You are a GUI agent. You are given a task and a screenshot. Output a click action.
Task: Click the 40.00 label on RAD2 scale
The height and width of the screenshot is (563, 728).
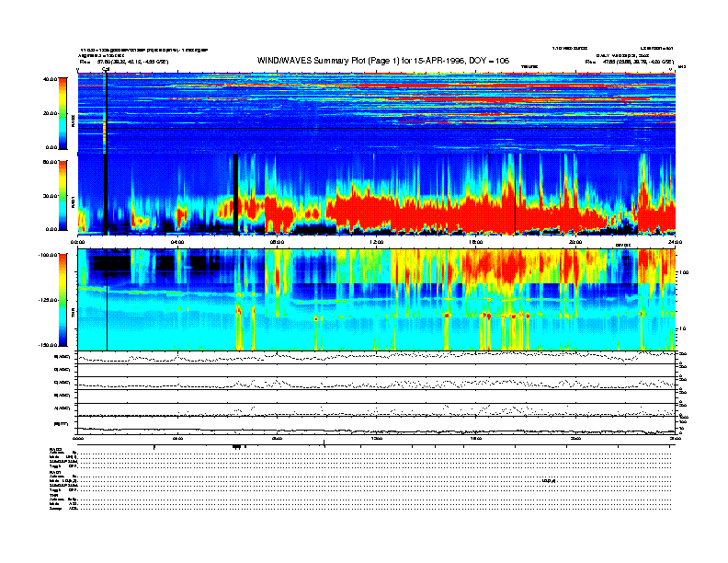click(x=50, y=79)
